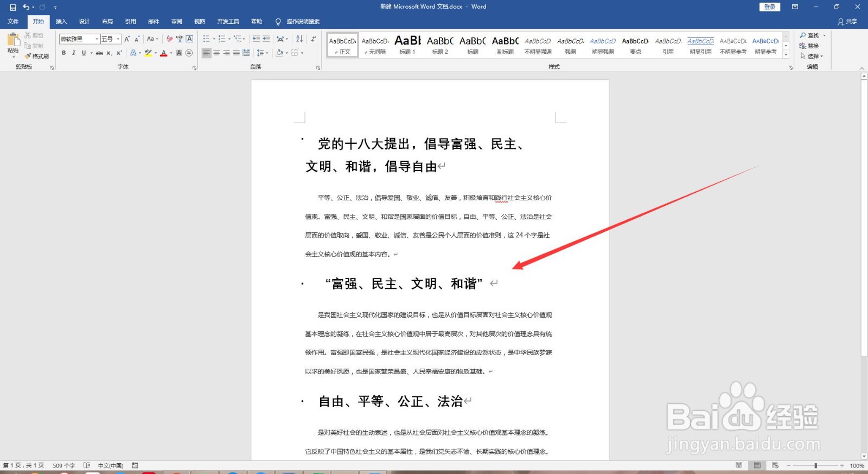
Task: Open the font name dropdown
Action: 97,39
